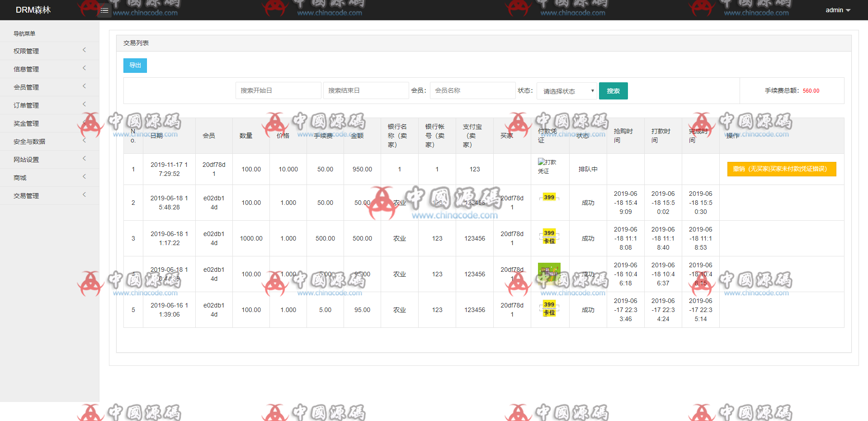Open the 打款凭证 voucher image in row 1
This screenshot has height=421, width=868.
coord(549,169)
